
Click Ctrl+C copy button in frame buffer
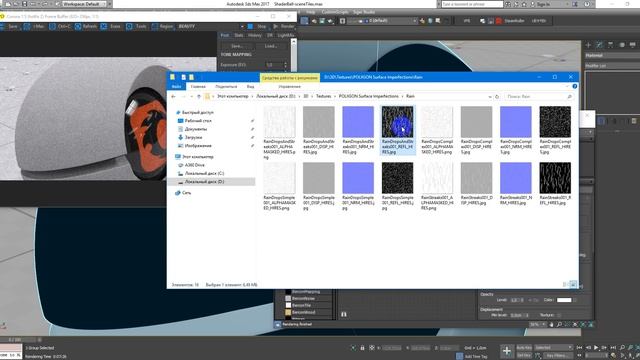pos(60,27)
